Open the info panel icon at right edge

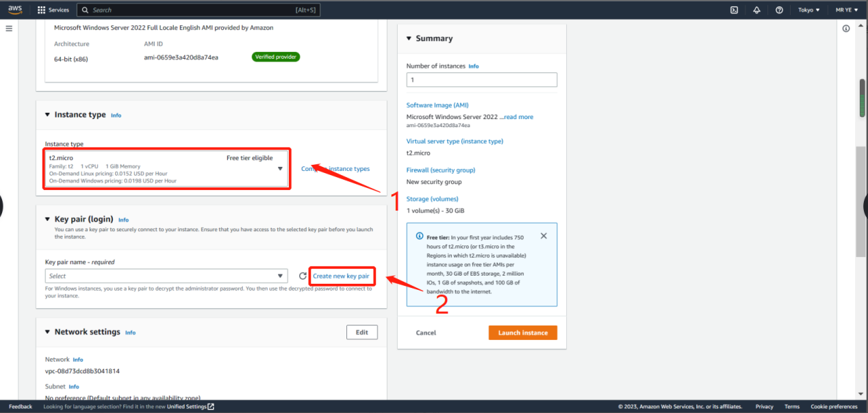[x=846, y=29]
